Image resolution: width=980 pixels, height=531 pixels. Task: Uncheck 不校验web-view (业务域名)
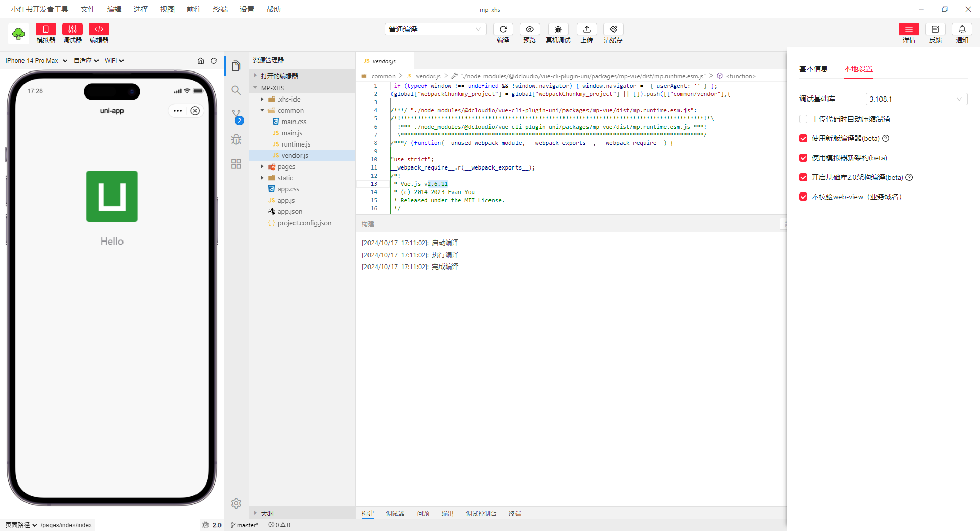pyautogui.click(x=803, y=197)
